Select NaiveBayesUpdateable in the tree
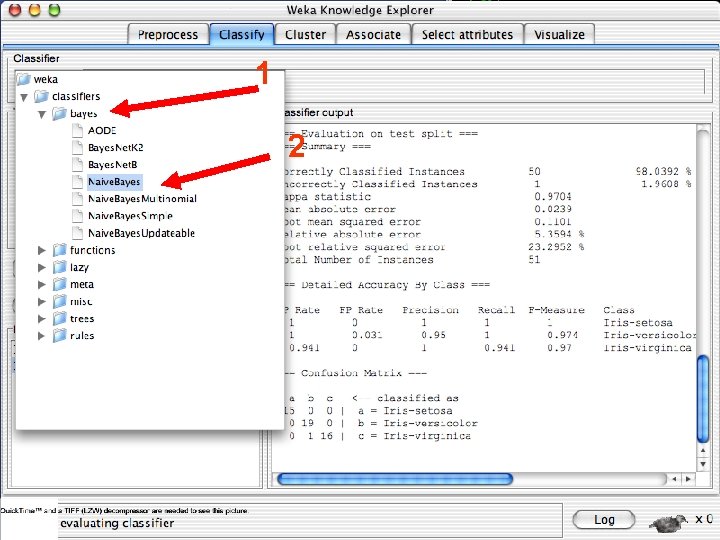This screenshot has height=540, width=720. [141, 233]
